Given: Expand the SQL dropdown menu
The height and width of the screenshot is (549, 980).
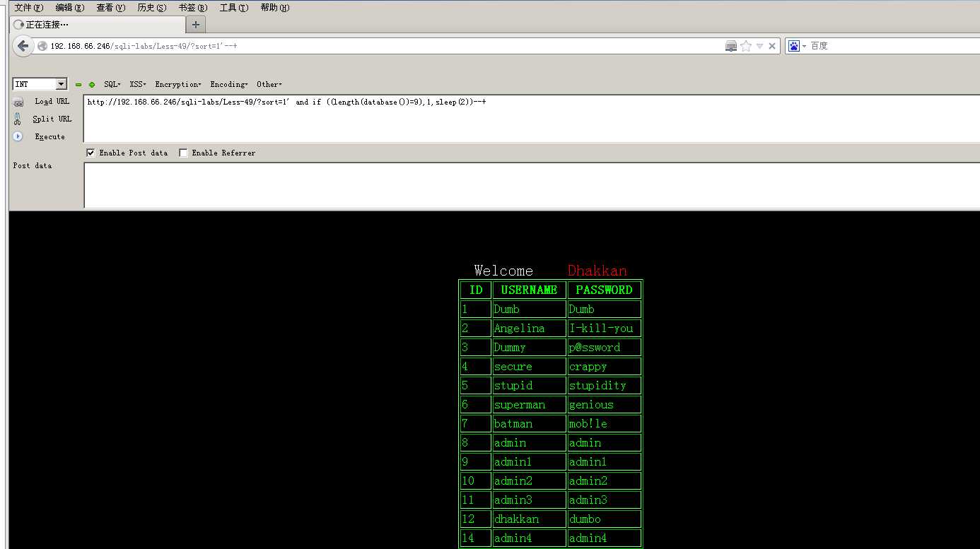Looking at the screenshot, I should point(112,84).
